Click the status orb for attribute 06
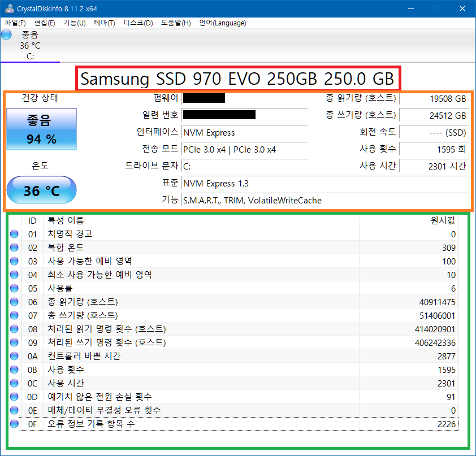This screenshot has height=456, width=476. point(14,302)
